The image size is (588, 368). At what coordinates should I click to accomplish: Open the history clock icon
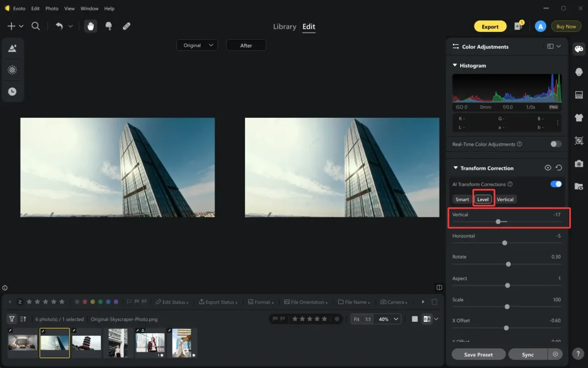pos(12,91)
